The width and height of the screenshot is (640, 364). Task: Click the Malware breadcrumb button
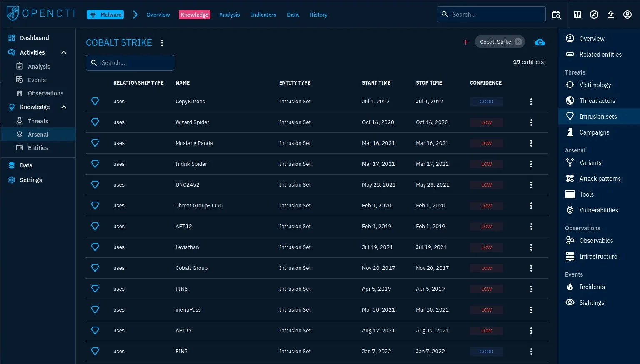[x=105, y=15]
